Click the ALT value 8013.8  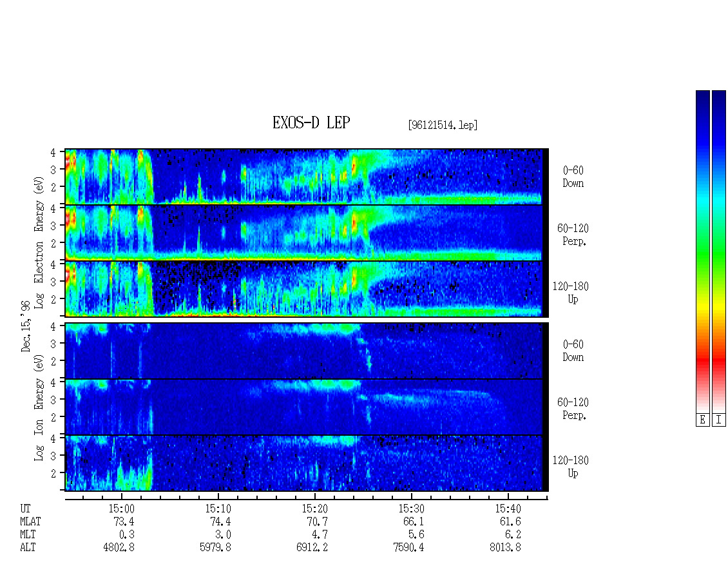click(x=505, y=548)
